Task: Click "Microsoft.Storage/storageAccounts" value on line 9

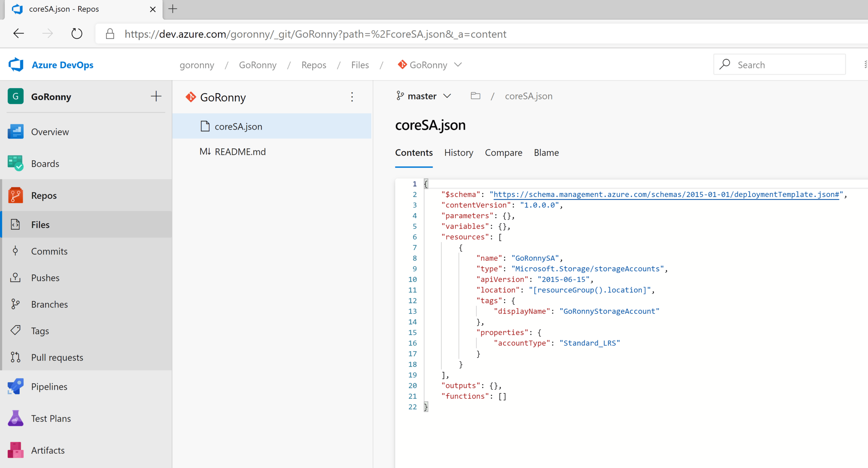Action: 588,269
